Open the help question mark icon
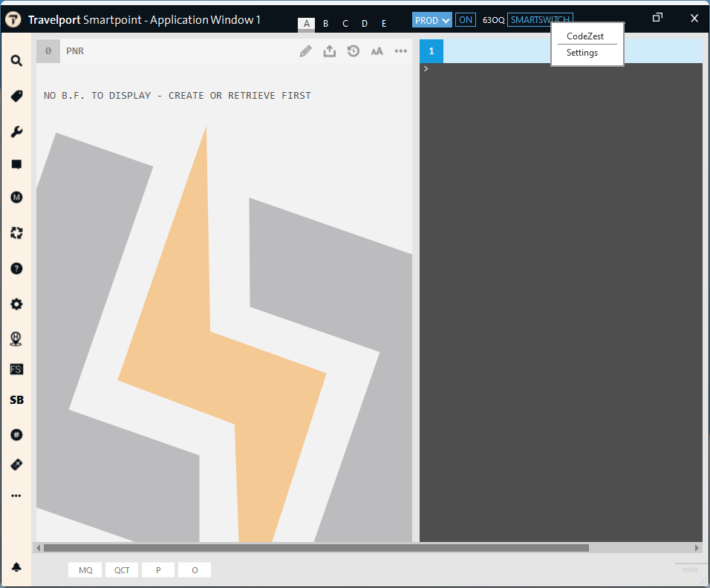710x588 pixels. (x=16, y=269)
